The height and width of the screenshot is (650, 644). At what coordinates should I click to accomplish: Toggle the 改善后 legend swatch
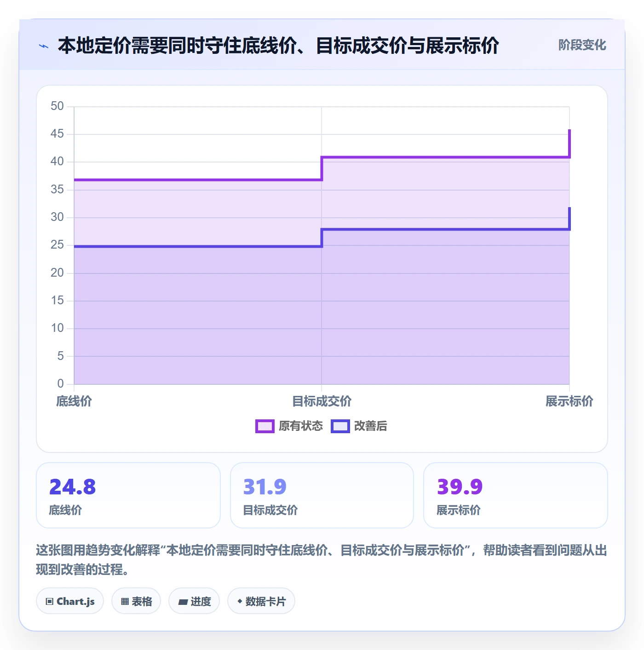click(340, 426)
